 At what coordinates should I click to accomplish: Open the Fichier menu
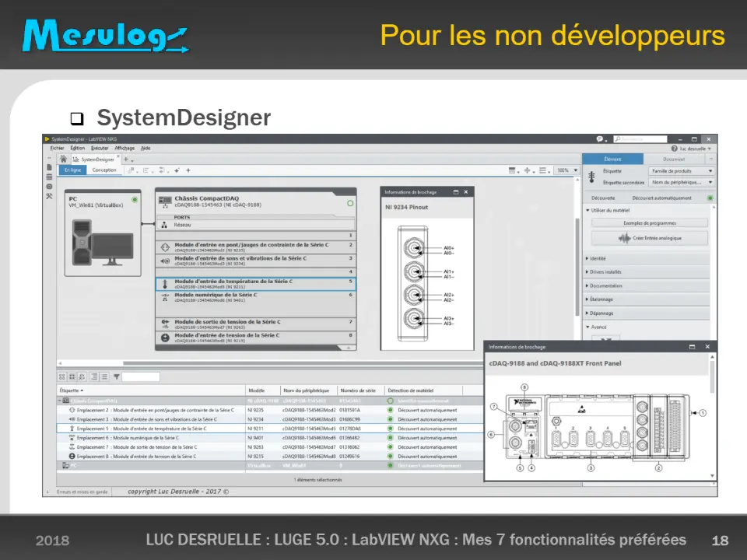[57, 148]
